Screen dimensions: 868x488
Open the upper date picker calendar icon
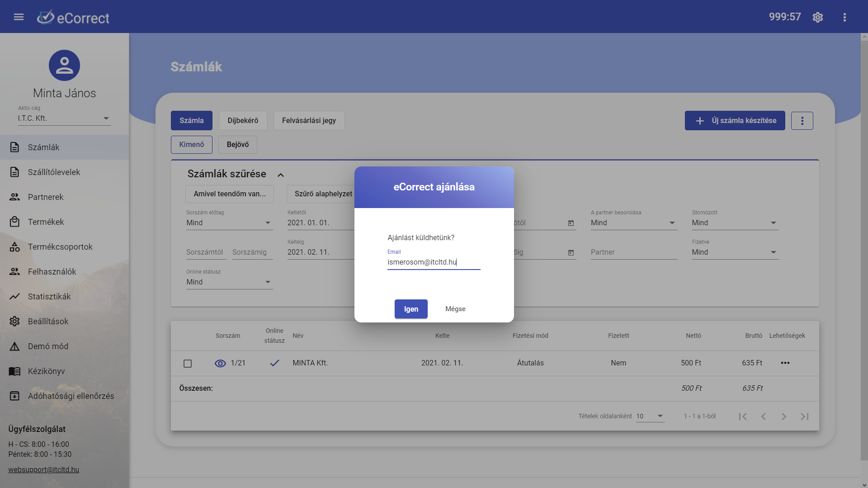tap(571, 223)
